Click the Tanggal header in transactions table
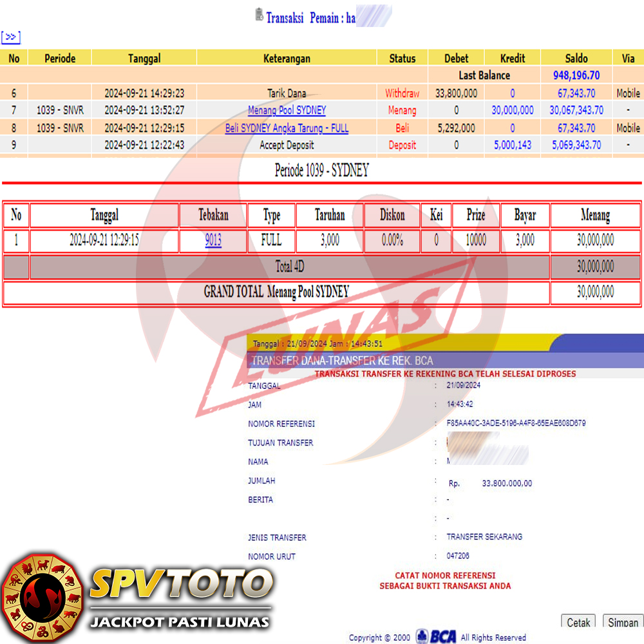This screenshot has width=644, height=644. (x=144, y=58)
